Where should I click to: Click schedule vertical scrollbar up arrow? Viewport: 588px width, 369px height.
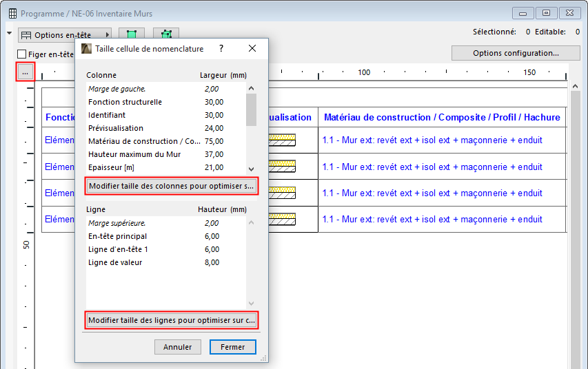(576, 86)
